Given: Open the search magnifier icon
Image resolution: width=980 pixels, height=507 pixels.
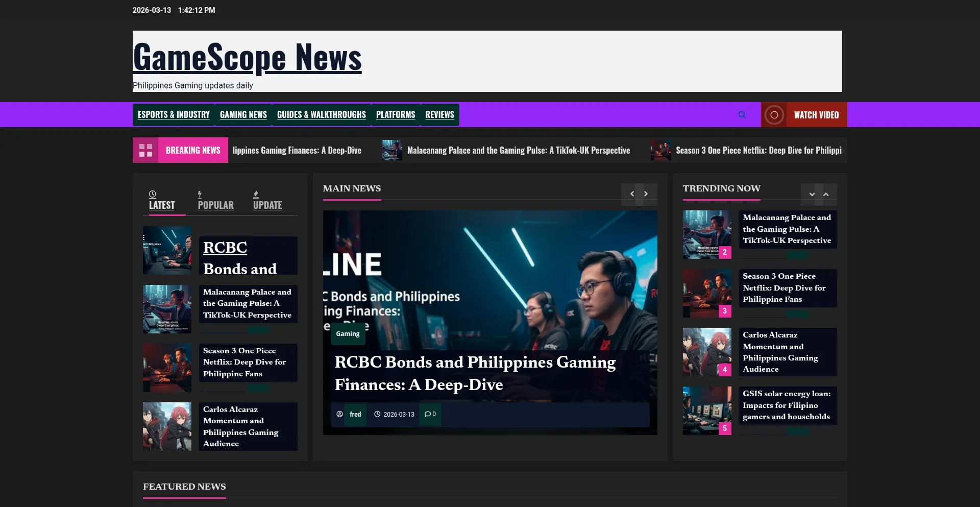Looking at the screenshot, I should pyautogui.click(x=742, y=115).
